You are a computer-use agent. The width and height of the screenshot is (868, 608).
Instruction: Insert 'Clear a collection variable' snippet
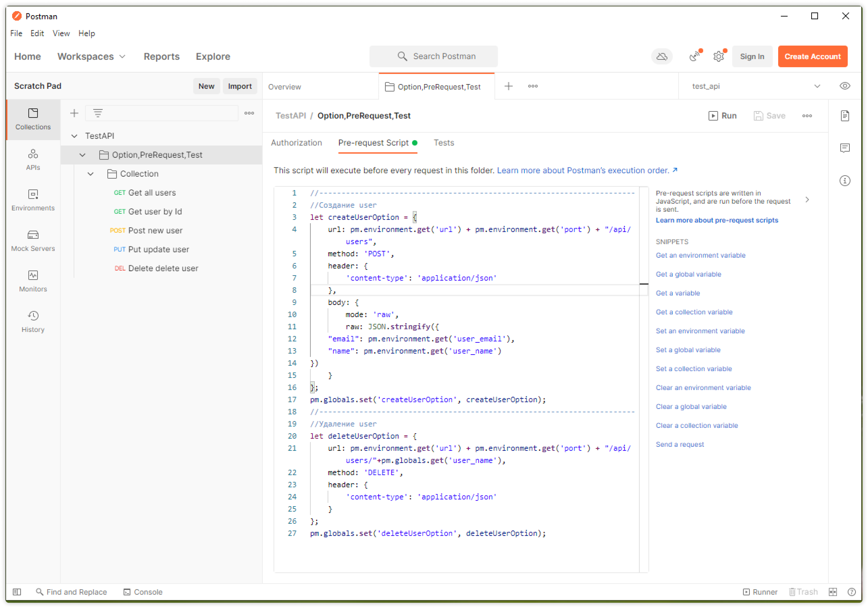pyautogui.click(x=696, y=425)
